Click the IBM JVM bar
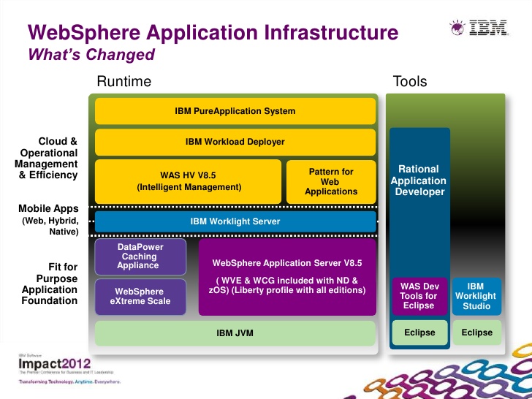 point(235,333)
